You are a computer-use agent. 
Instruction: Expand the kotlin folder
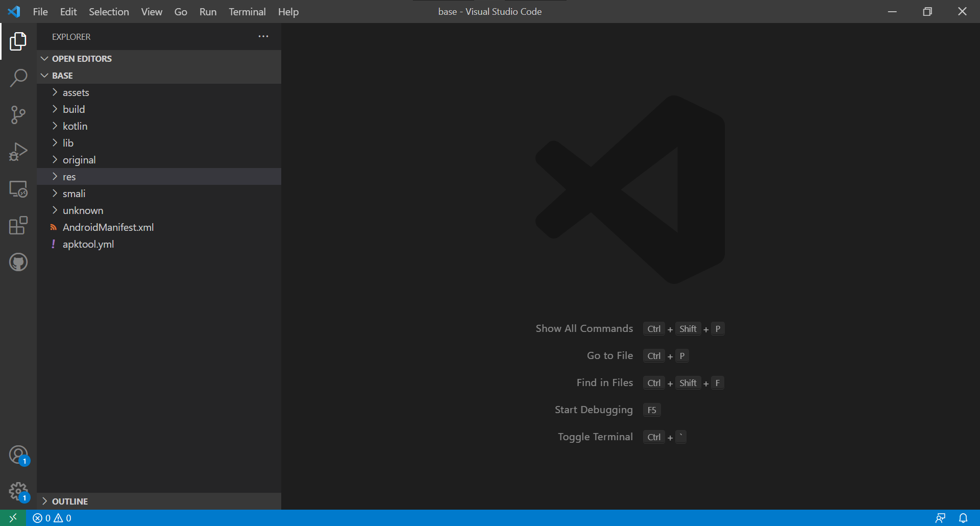(x=159, y=126)
